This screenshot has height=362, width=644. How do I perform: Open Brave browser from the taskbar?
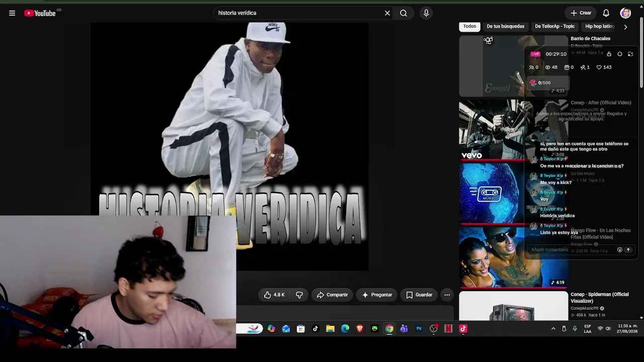[360, 329]
